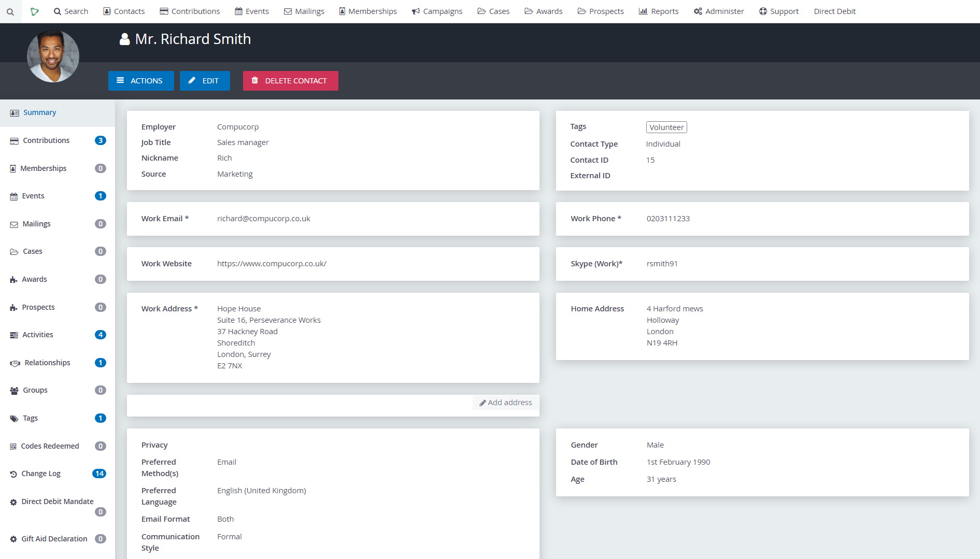Expand the Campaigns menu
This screenshot has height=559, width=980.
coord(437,11)
